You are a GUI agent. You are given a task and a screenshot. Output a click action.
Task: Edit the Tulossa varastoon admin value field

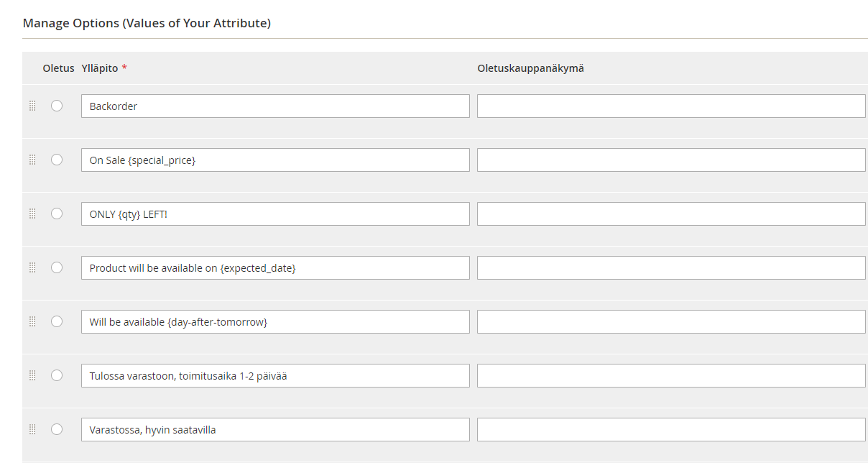[x=275, y=376]
